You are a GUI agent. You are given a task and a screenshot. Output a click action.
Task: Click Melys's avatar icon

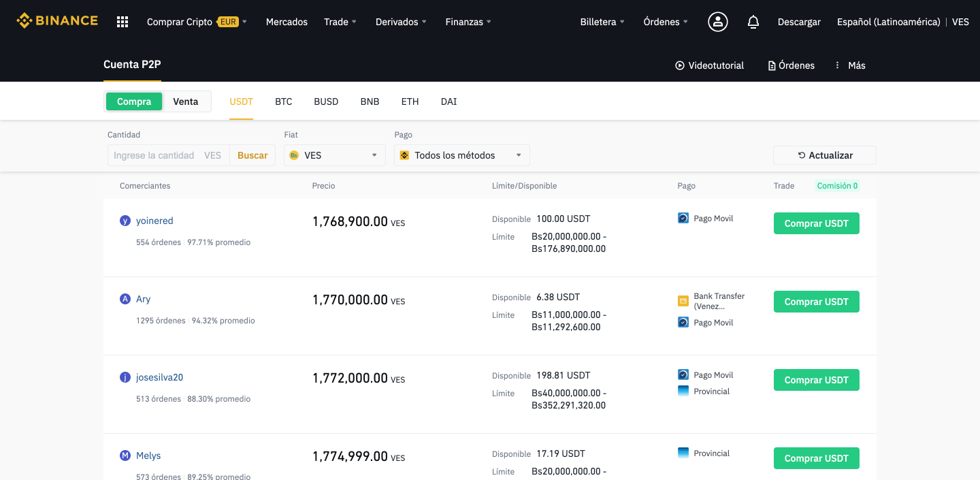pyautogui.click(x=125, y=455)
